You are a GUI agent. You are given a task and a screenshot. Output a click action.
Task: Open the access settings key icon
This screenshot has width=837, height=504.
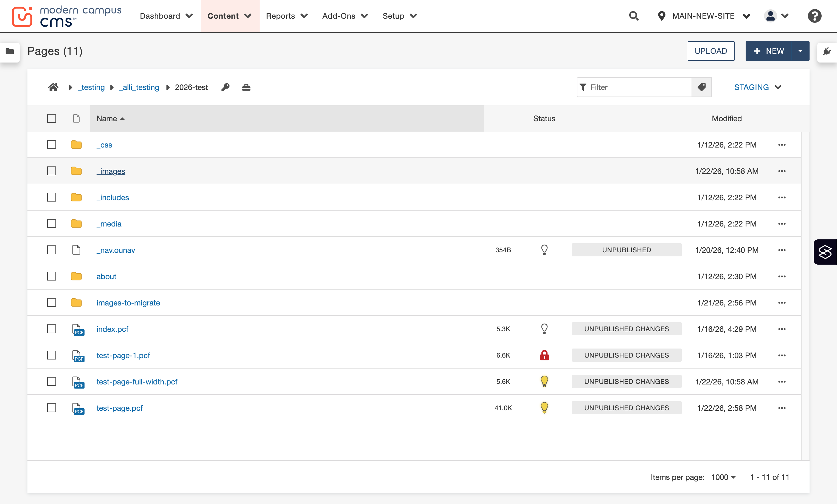coord(225,87)
